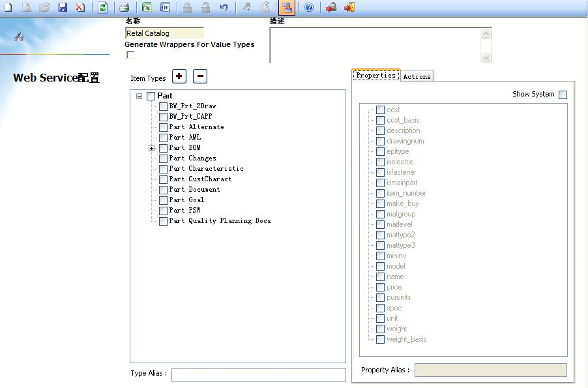This screenshot has height=388, width=588.
Task: Click the Delete icon with red X
Action: [x=80, y=7]
